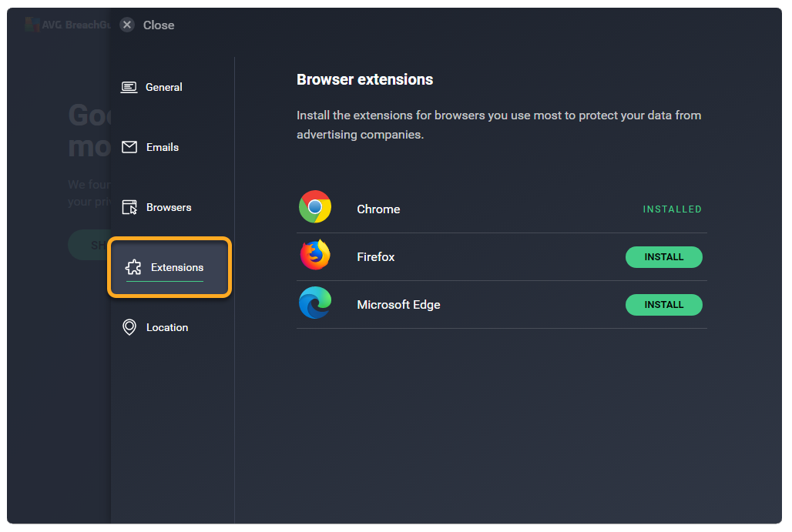Select the Browsers tab label
Screen dimensions: 792x532
pyautogui.click(x=169, y=207)
